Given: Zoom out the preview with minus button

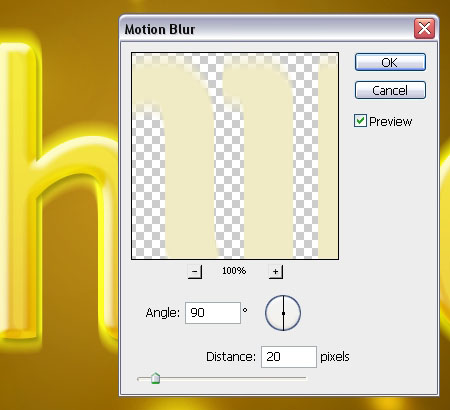Looking at the screenshot, I should (x=195, y=272).
